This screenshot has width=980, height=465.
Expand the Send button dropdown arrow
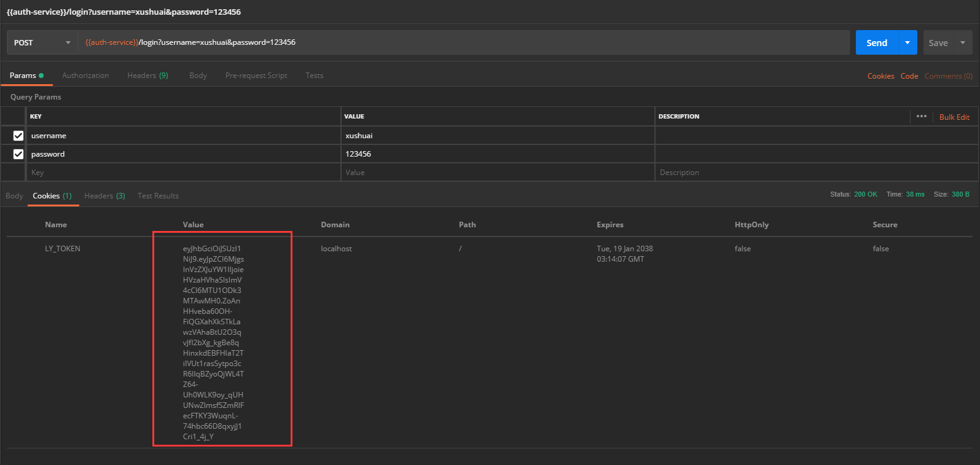pos(907,42)
